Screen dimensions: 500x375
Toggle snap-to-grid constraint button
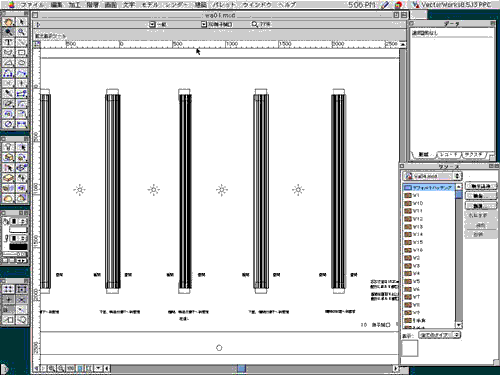pyautogui.click(x=8, y=289)
